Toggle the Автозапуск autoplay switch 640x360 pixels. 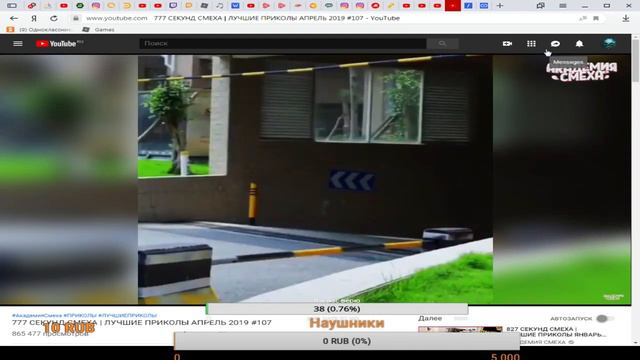pyautogui.click(x=604, y=318)
